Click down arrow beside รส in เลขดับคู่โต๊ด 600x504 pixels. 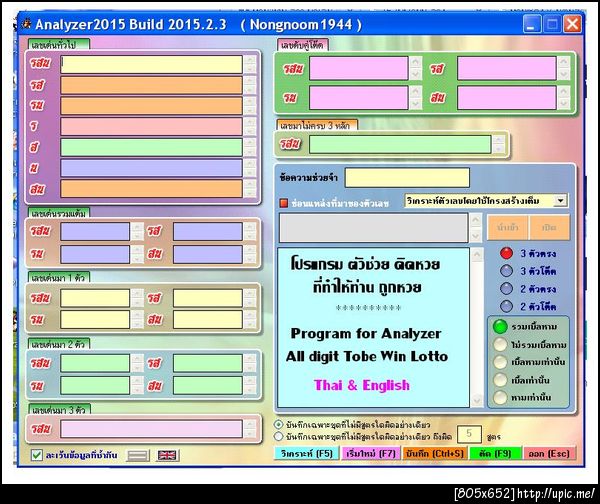(564, 74)
